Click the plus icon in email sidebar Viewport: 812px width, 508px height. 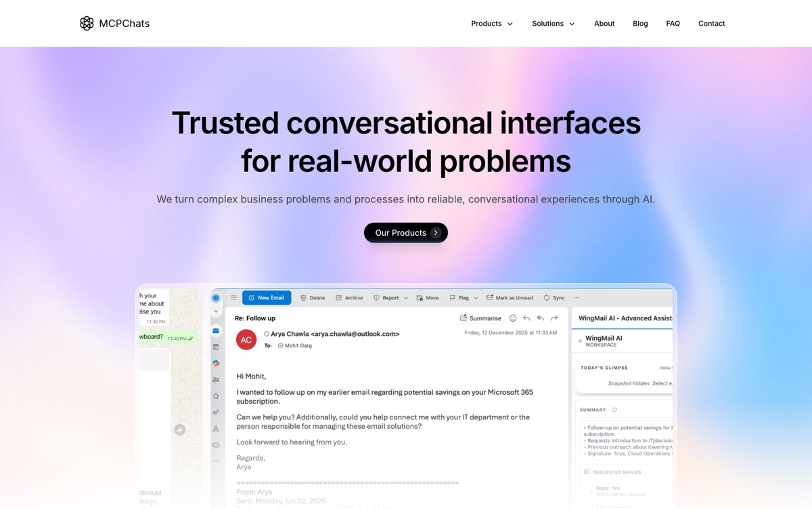click(x=216, y=312)
